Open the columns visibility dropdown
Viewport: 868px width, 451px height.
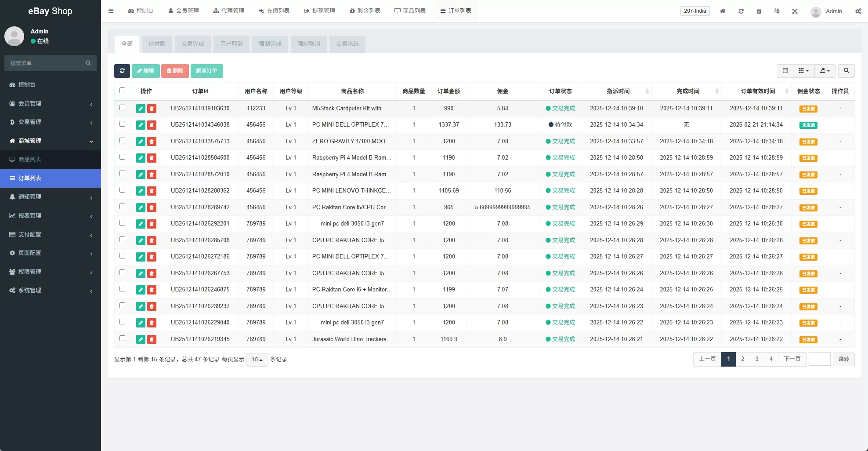803,71
